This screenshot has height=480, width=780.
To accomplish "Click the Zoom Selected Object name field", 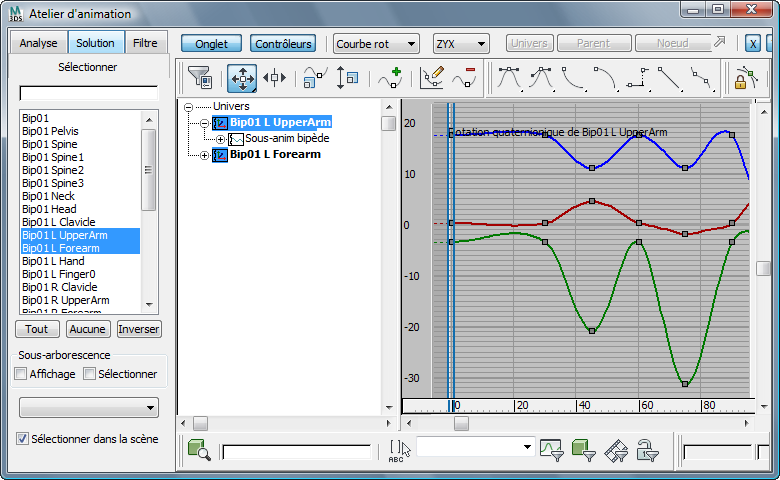I will point(297,452).
